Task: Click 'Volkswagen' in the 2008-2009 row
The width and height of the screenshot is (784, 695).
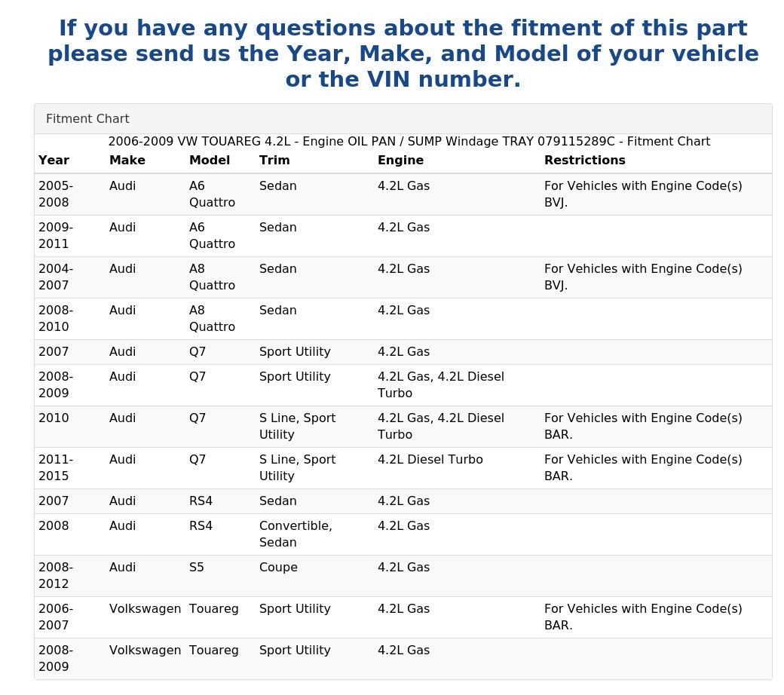Action: [x=145, y=651]
